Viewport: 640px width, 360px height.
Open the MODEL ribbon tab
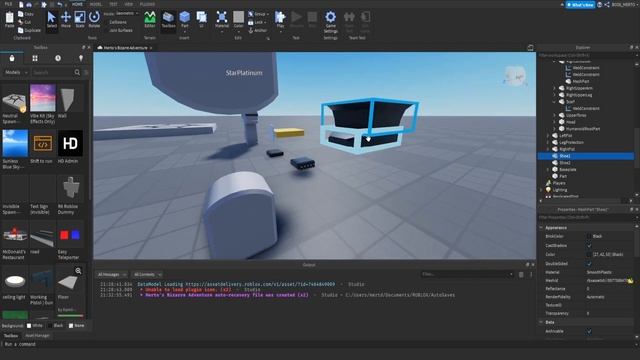[96, 4]
